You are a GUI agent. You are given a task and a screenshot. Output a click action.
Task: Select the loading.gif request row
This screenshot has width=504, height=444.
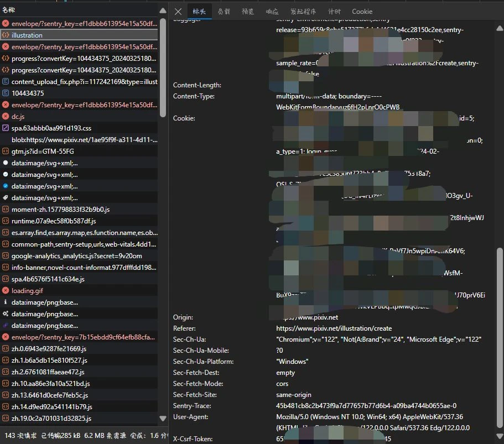(79, 290)
